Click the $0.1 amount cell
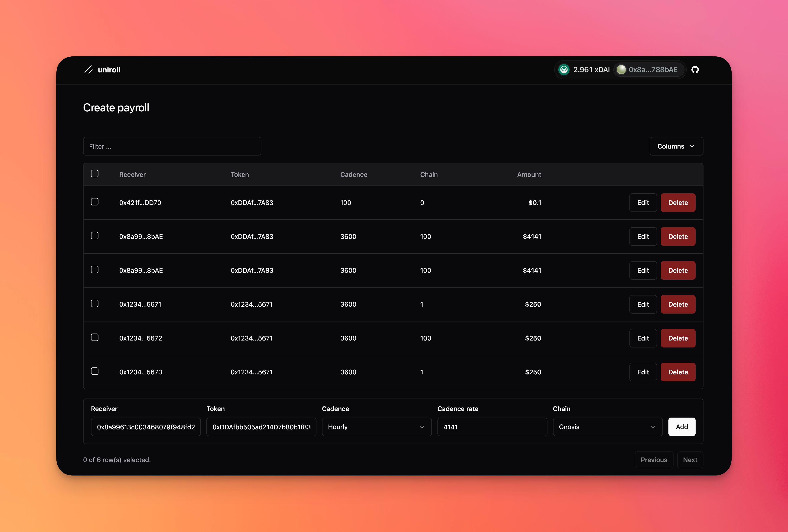 click(x=535, y=203)
